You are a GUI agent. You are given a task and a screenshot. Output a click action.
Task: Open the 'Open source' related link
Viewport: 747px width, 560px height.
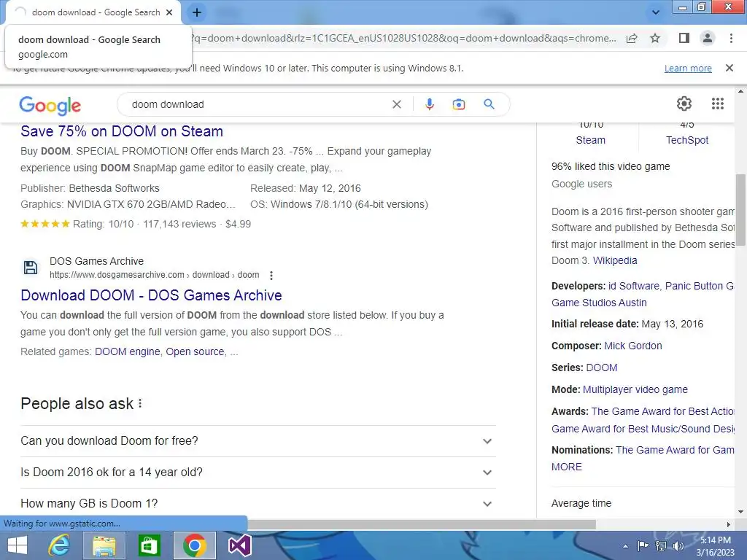[x=195, y=351]
